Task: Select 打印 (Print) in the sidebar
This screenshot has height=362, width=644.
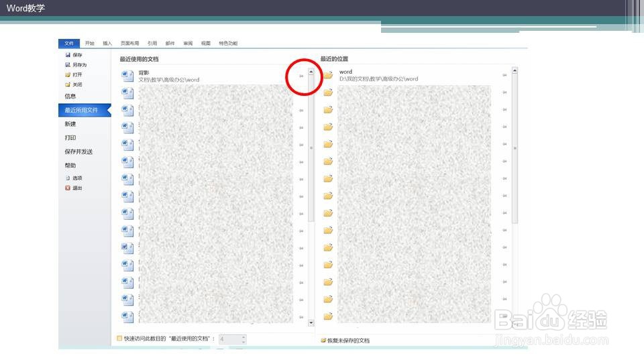Action: (x=70, y=137)
